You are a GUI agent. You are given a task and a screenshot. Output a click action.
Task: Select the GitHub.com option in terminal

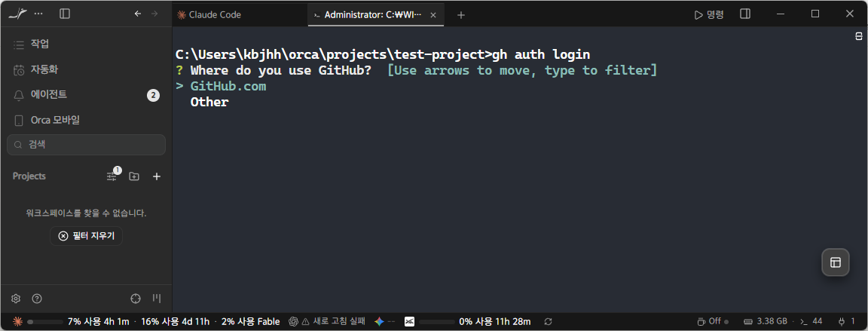pyautogui.click(x=228, y=87)
